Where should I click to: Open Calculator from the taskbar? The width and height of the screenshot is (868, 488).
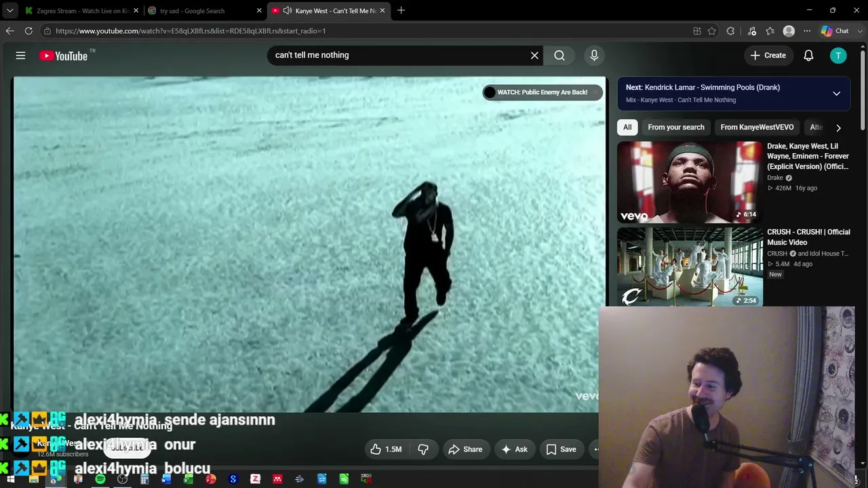coord(144,479)
